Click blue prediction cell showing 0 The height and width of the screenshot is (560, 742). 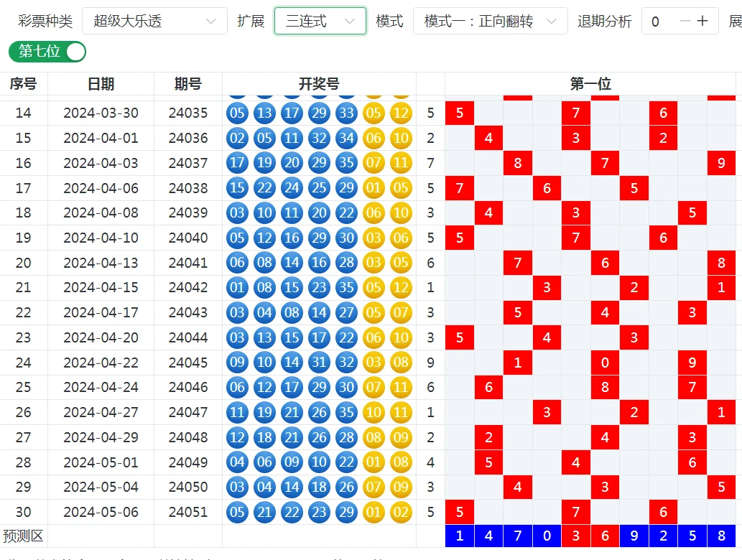click(547, 536)
